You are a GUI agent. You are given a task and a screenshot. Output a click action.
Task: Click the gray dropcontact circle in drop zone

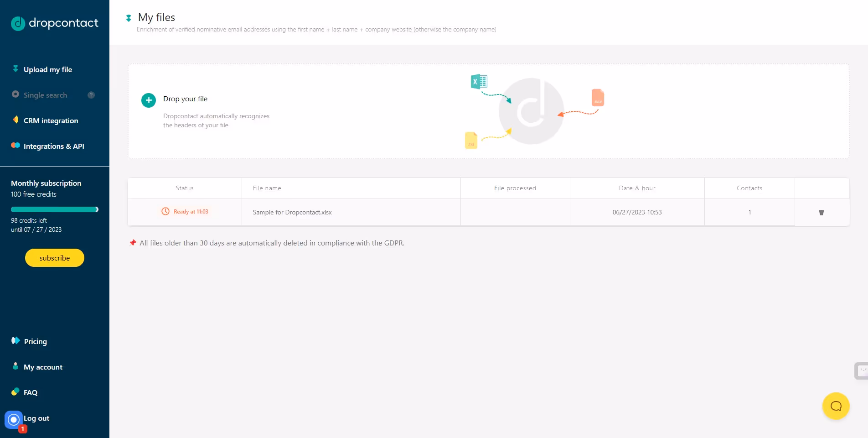coord(531,111)
